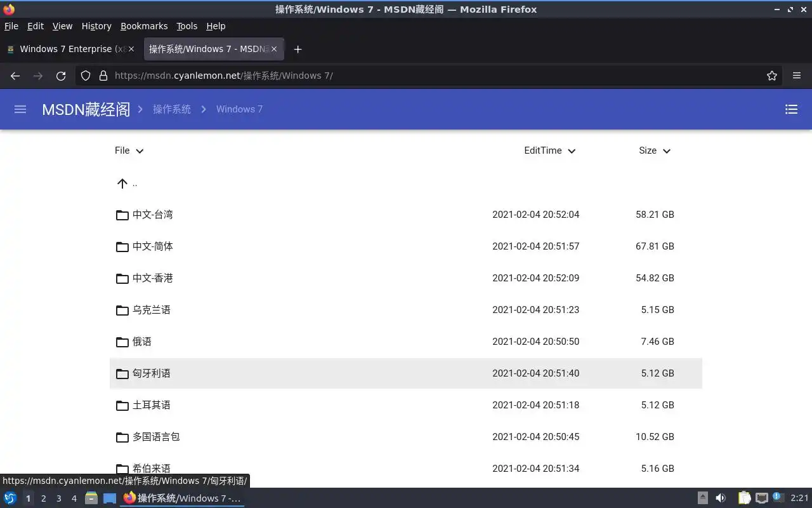This screenshot has width=812, height=508.
Task: Show site security lock info
Action: (103, 76)
